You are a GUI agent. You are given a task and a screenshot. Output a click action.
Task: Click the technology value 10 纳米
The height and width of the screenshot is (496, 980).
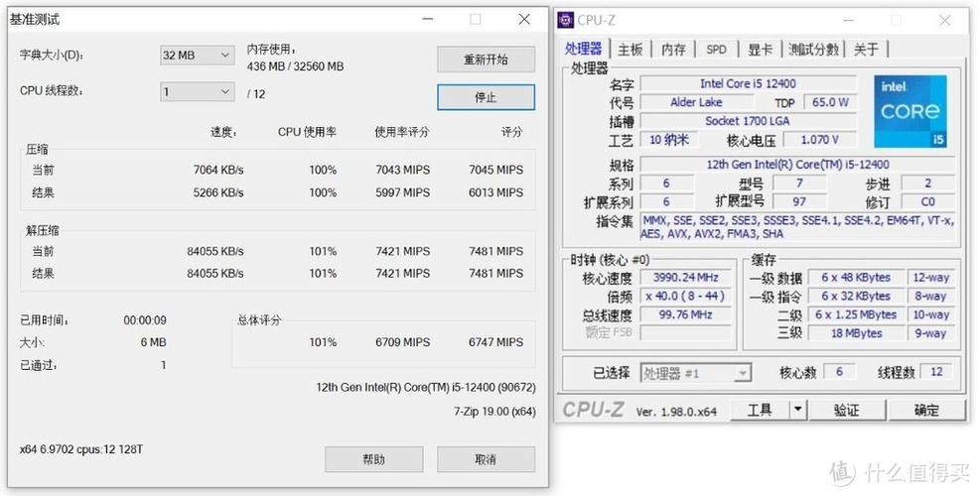coord(669,139)
